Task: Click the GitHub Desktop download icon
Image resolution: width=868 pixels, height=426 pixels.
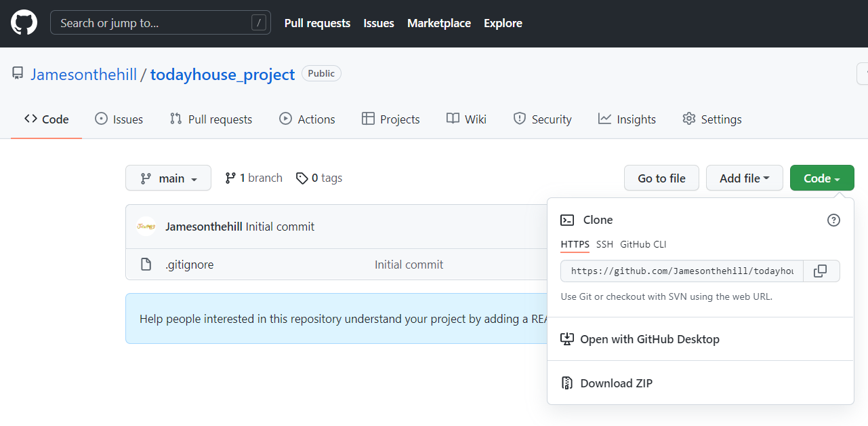Action: 567,339
